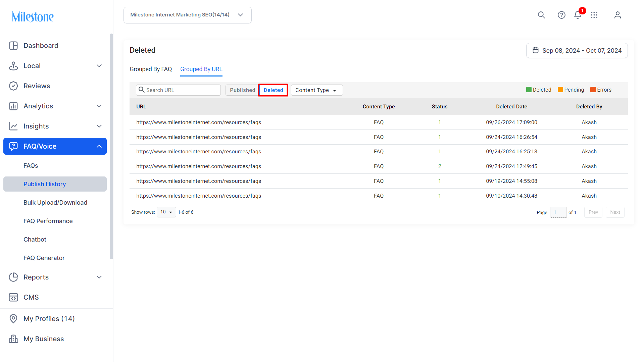Open the Milestone Internet Marketing SEO account dropdown
The width and height of the screenshot is (644, 362).
pyautogui.click(x=187, y=15)
